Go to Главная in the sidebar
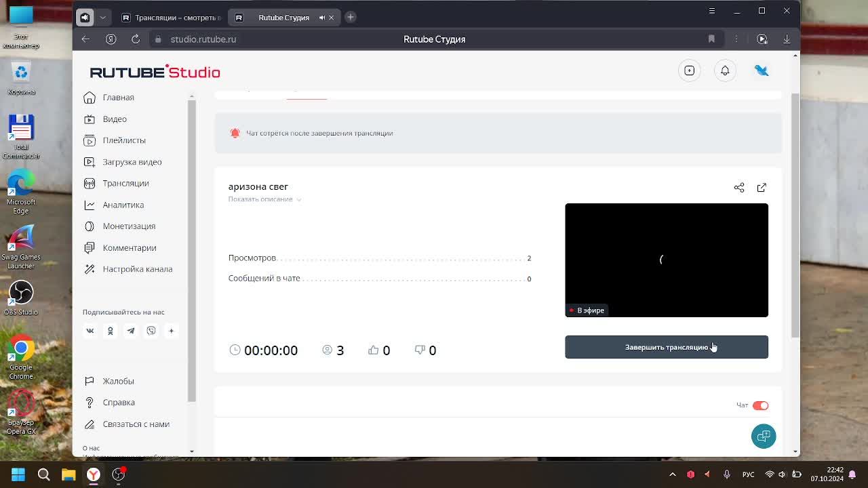Screen dimensions: 868x488 point(118,98)
